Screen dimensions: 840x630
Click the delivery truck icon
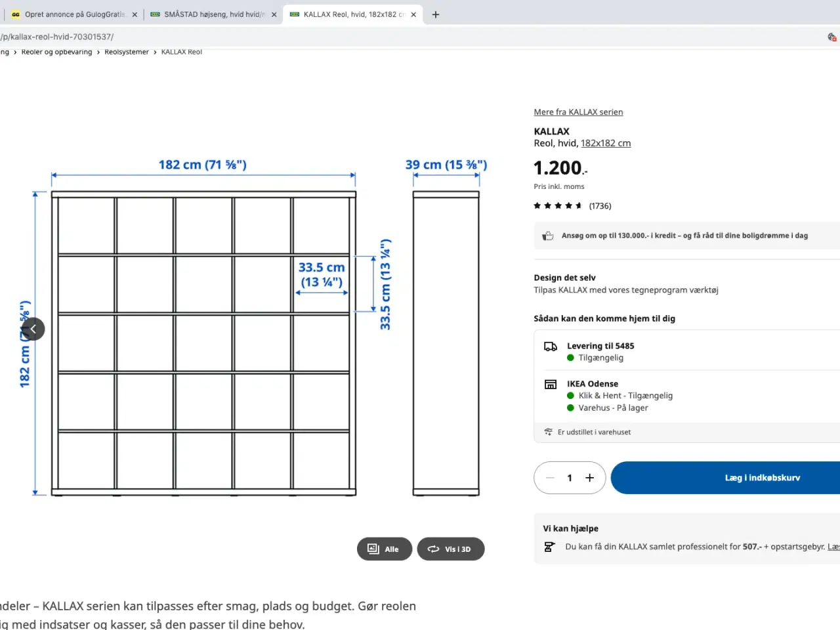click(551, 346)
